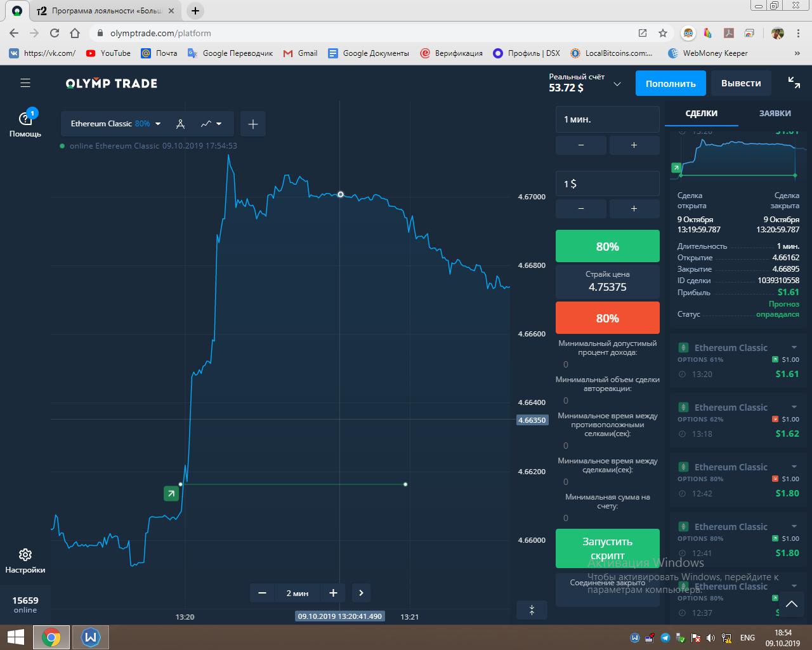This screenshot has width=812, height=650.
Task: Click the Запустить скрипт button
Action: pyautogui.click(x=607, y=548)
